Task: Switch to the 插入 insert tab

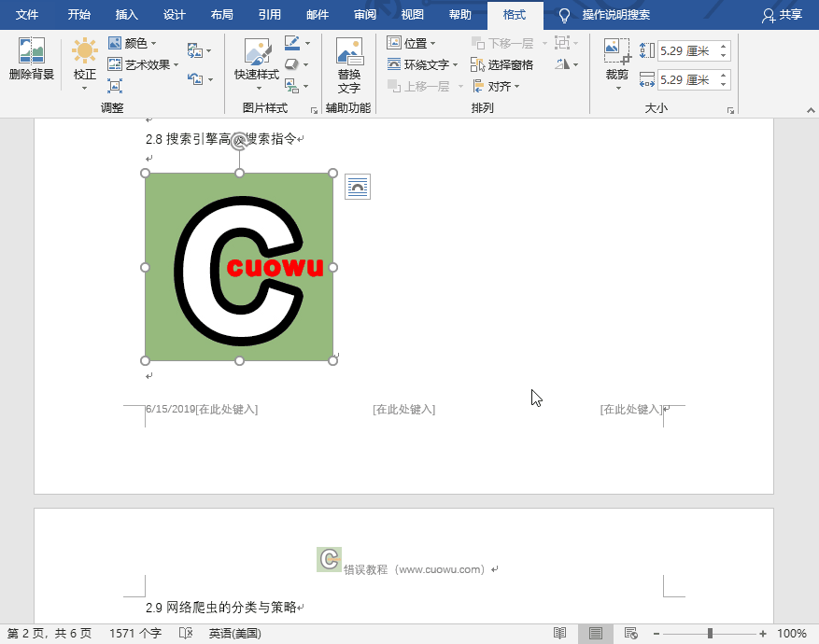Action: tap(126, 15)
